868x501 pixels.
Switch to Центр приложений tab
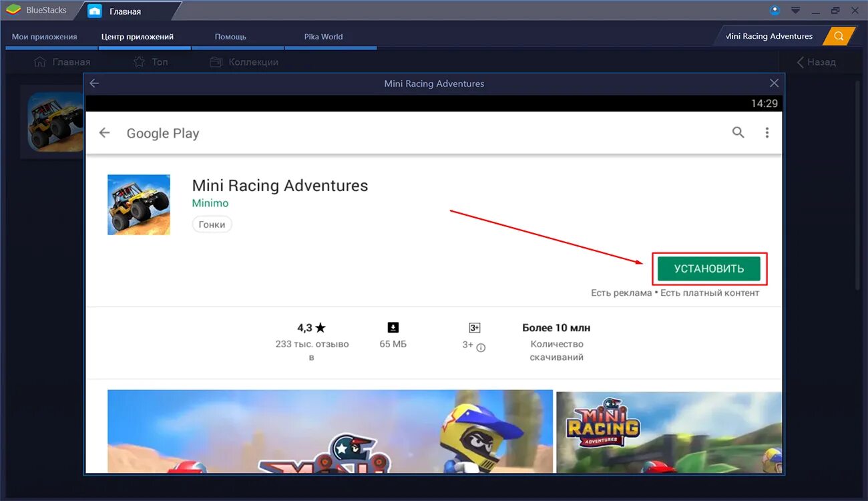(x=138, y=37)
